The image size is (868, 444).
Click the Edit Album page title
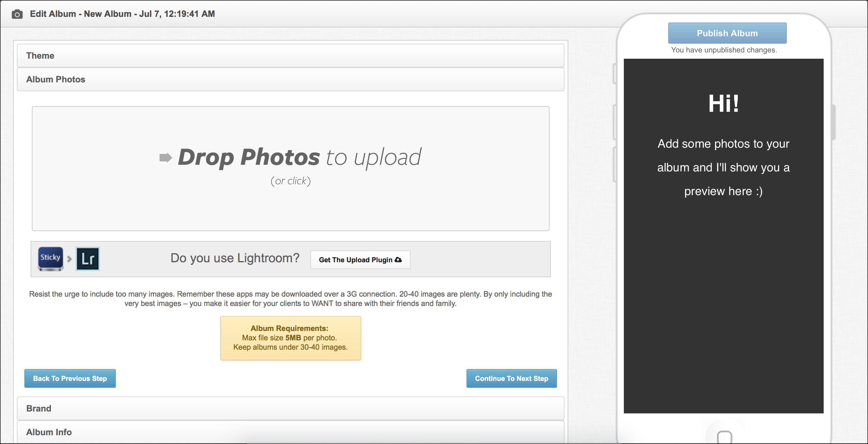(x=122, y=14)
